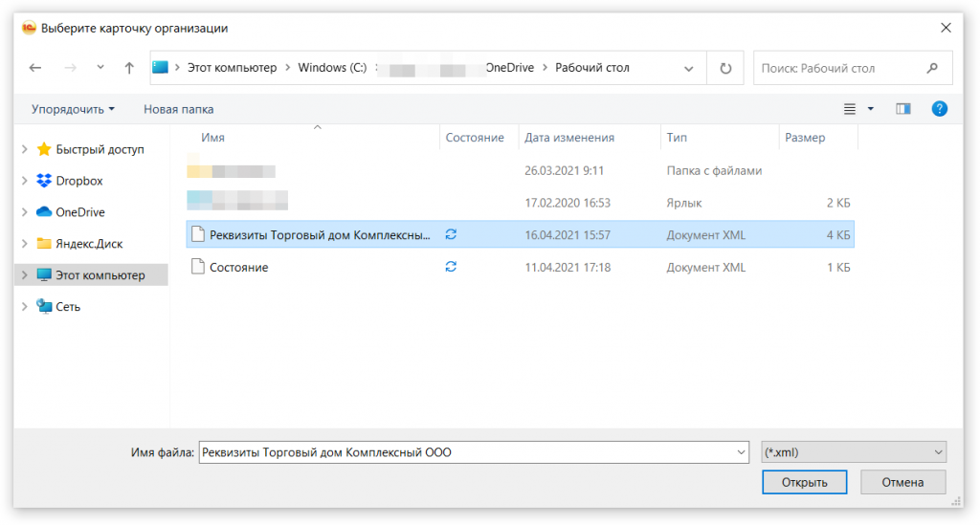Click the view layout icon
The height and width of the screenshot is (525, 980).
(x=849, y=109)
